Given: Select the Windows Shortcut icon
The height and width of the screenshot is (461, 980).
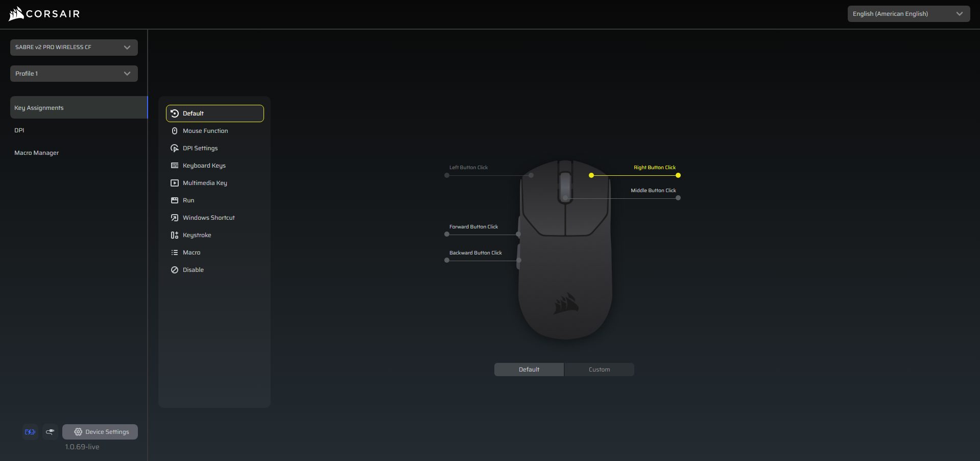Looking at the screenshot, I should click(175, 218).
